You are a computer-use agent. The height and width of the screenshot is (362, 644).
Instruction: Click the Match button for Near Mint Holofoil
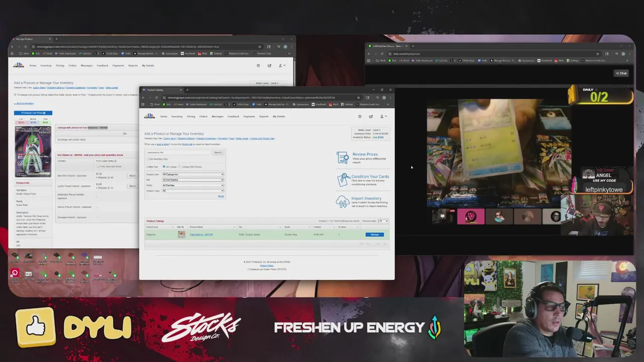[132, 175]
